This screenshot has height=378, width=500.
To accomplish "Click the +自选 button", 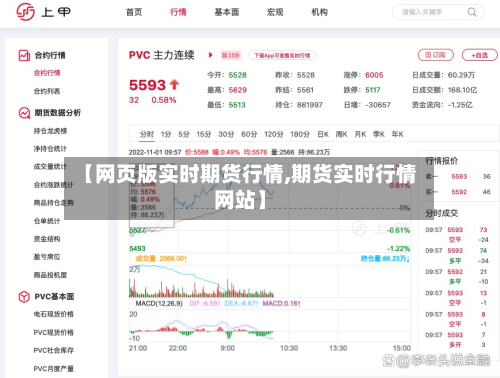I will click(480, 55).
